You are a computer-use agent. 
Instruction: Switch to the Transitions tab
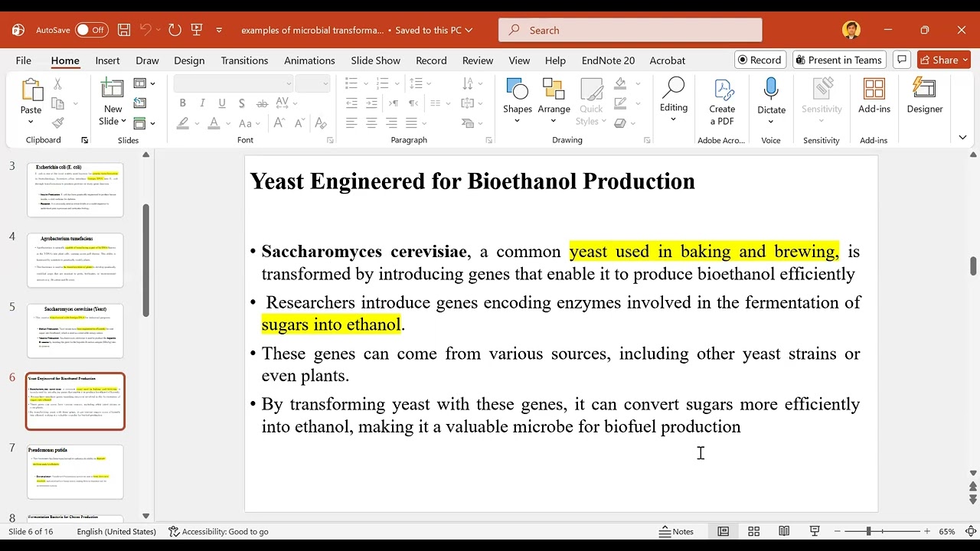244,60
